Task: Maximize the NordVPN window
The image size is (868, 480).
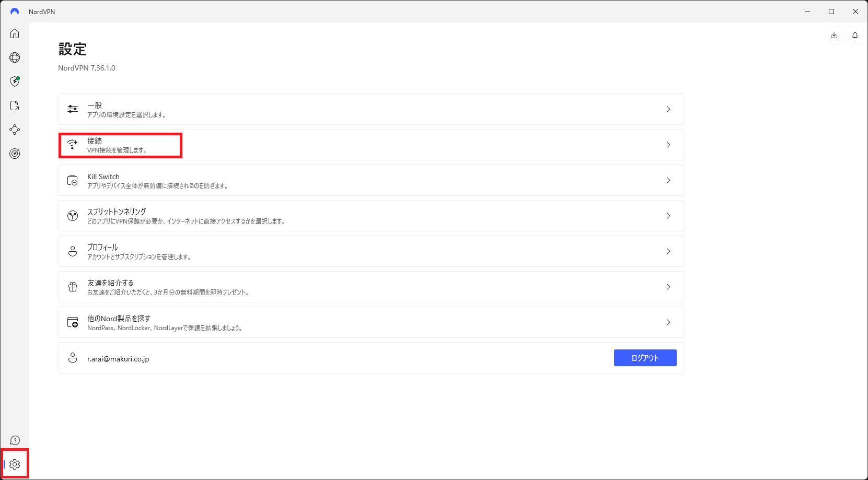Action: 831,11
